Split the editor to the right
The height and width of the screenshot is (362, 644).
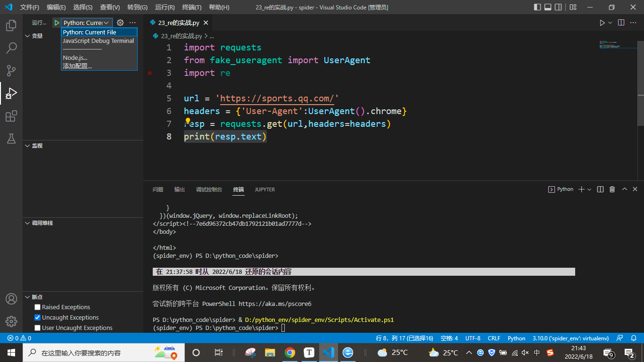[621, 23]
